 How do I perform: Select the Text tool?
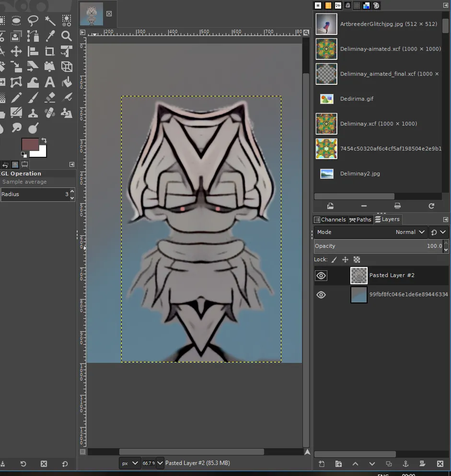(x=50, y=82)
